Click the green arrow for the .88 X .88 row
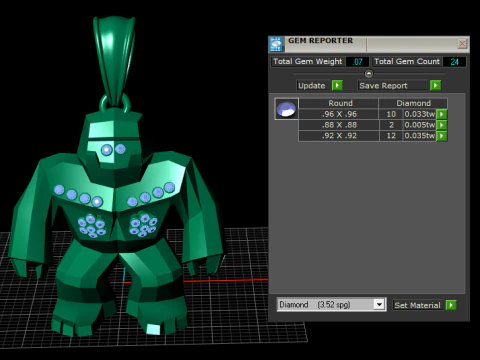The height and width of the screenshot is (360, 480). pyautogui.click(x=442, y=125)
